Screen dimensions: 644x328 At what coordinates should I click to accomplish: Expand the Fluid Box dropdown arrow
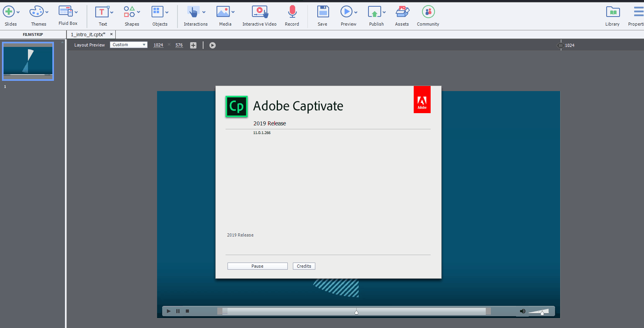pos(76,12)
